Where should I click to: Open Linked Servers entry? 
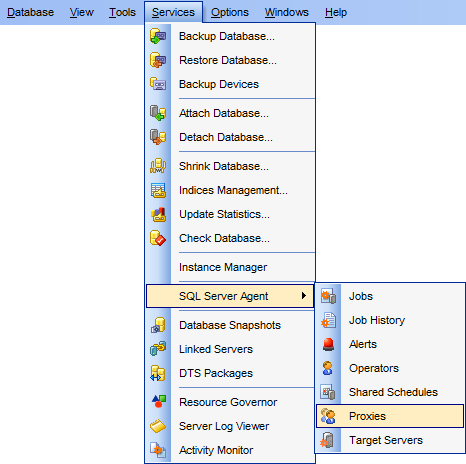(230, 349)
